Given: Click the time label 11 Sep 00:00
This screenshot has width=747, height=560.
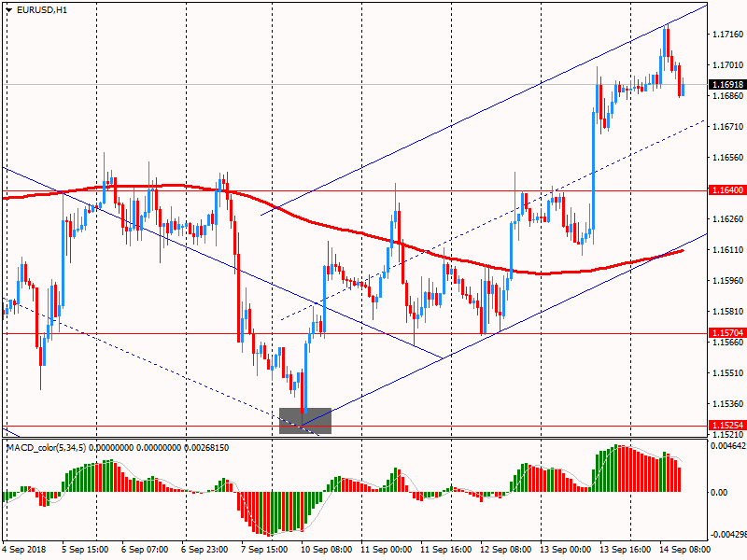Looking at the screenshot, I should [386, 550].
